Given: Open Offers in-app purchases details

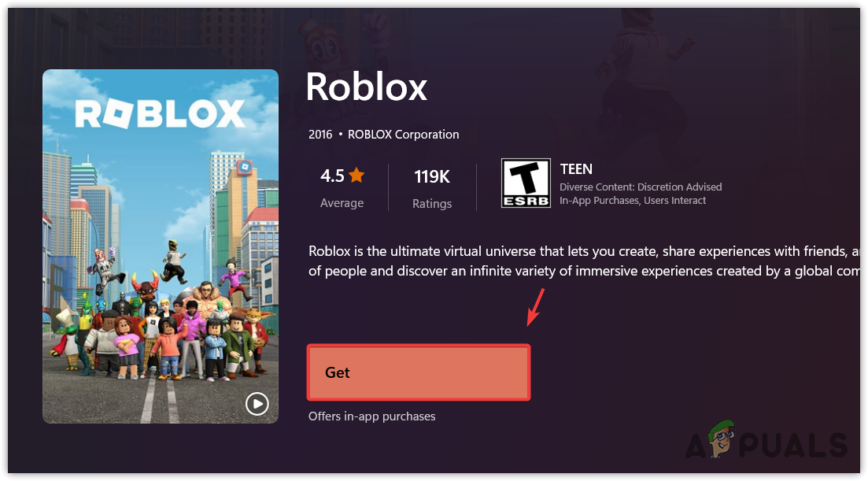Looking at the screenshot, I should [372, 416].
